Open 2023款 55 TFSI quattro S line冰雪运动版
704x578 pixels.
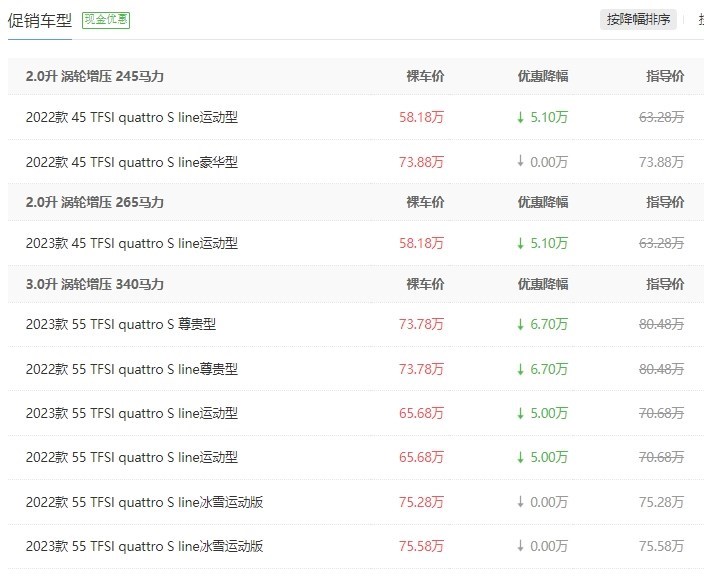pyautogui.click(x=144, y=546)
